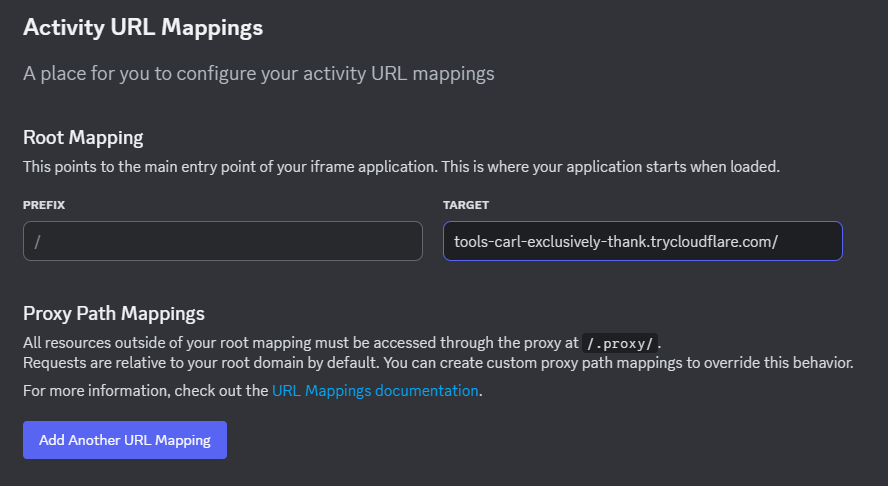This screenshot has width=888, height=486.
Task: Click the slash placeholder in Prefix field
Action: tap(37, 242)
